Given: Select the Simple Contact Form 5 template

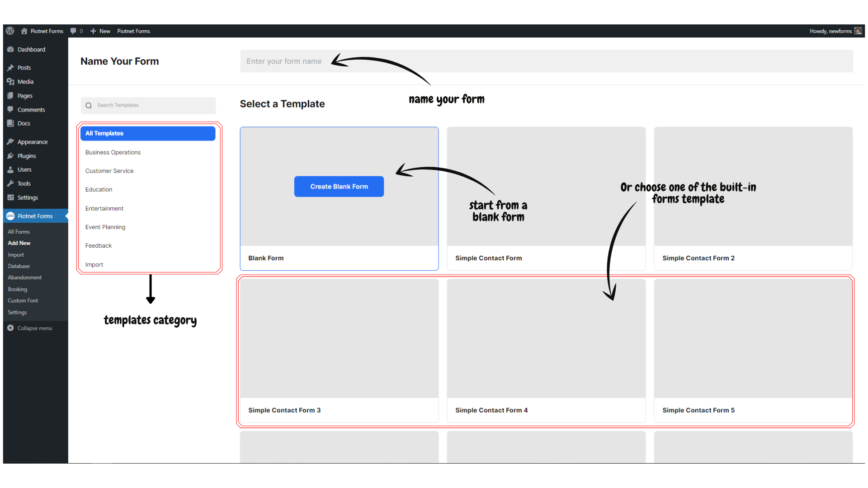Looking at the screenshot, I should 753,351.
